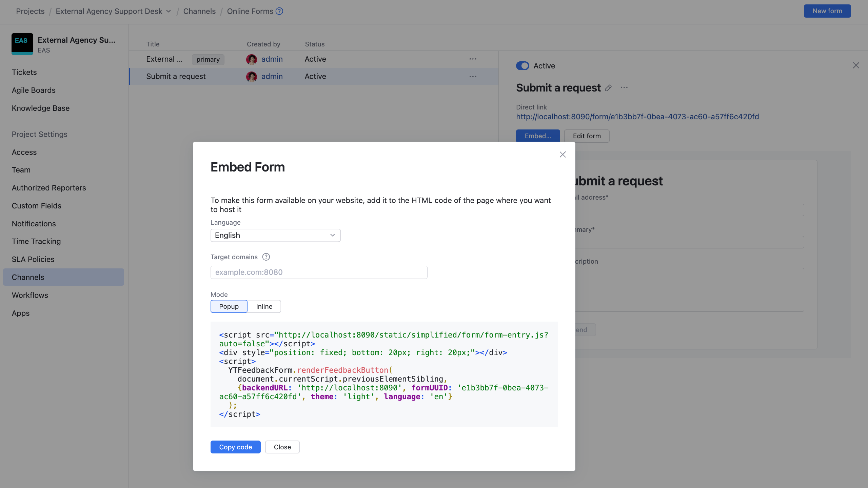Expand the language selector arrow in Embed Form dialog
Image resolution: width=868 pixels, height=488 pixels.
point(332,235)
